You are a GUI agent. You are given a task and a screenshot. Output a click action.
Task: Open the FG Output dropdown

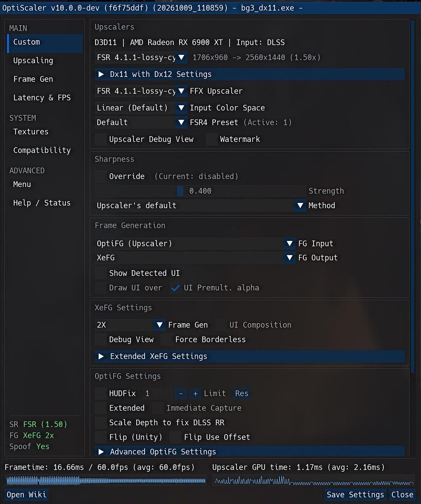pyautogui.click(x=195, y=257)
